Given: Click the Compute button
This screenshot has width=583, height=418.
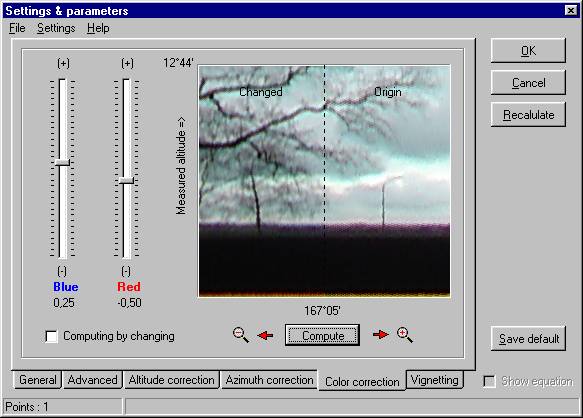Looking at the screenshot, I should click(322, 335).
